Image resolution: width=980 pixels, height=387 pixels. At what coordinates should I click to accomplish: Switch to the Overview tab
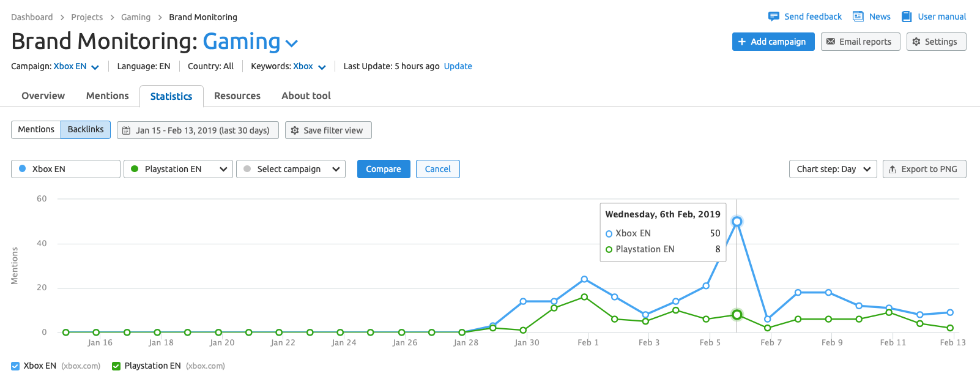pos(43,96)
